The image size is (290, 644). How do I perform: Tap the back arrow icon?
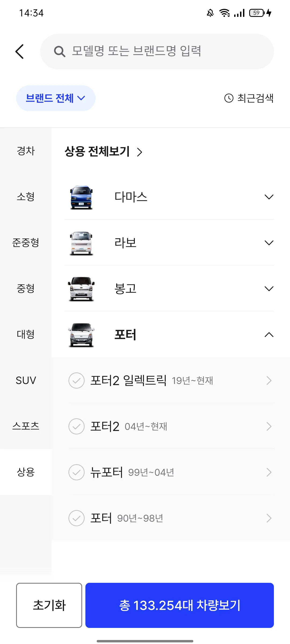coord(19,52)
